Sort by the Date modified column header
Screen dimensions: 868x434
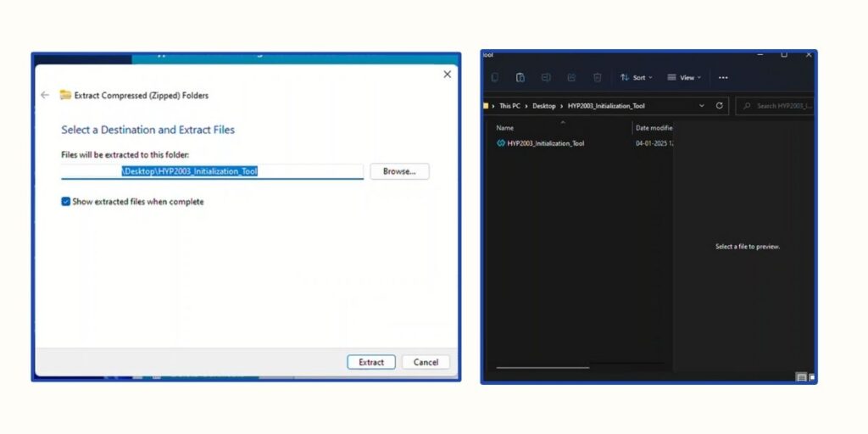pos(654,128)
